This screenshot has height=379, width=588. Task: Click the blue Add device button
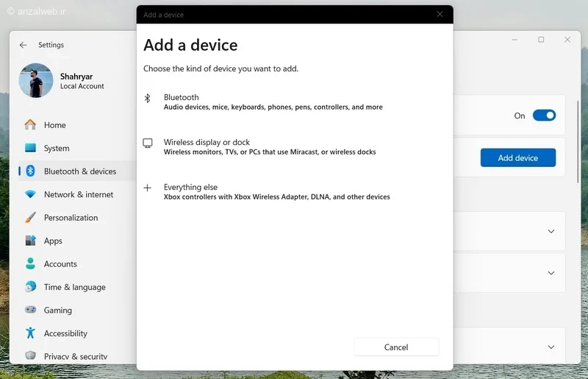pos(518,157)
